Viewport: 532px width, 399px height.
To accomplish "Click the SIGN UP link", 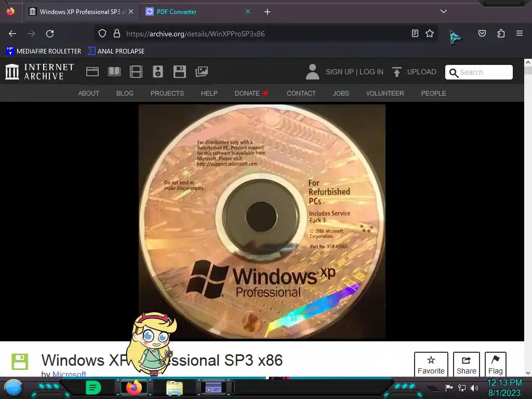I will 340,72.
